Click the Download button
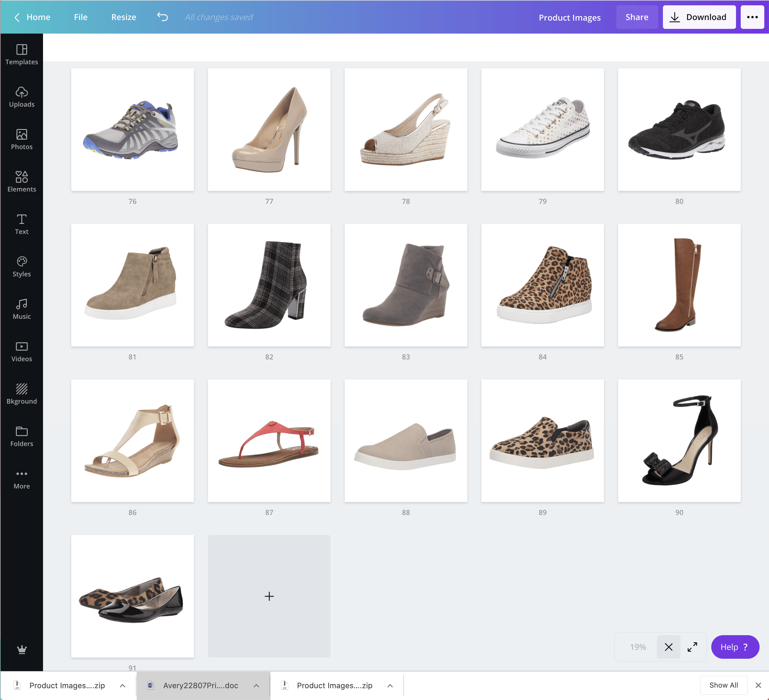The width and height of the screenshot is (769, 700). pyautogui.click(x=699, y=17)
